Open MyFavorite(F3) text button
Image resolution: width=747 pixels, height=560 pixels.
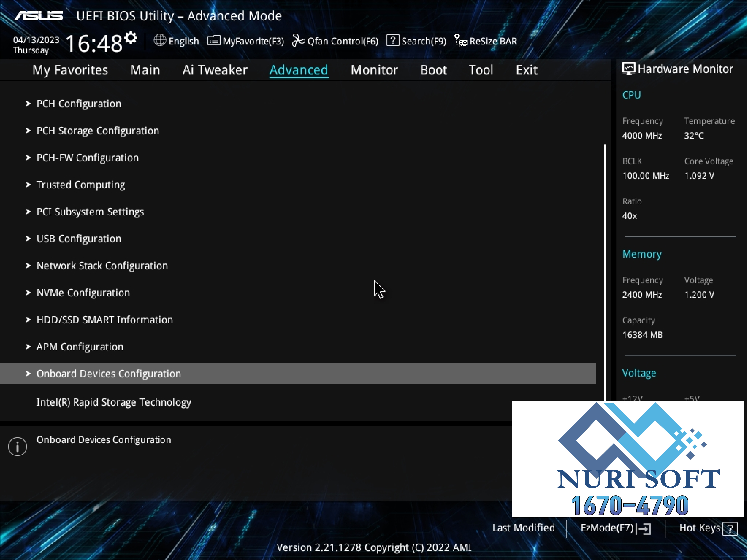coord(253,41)
